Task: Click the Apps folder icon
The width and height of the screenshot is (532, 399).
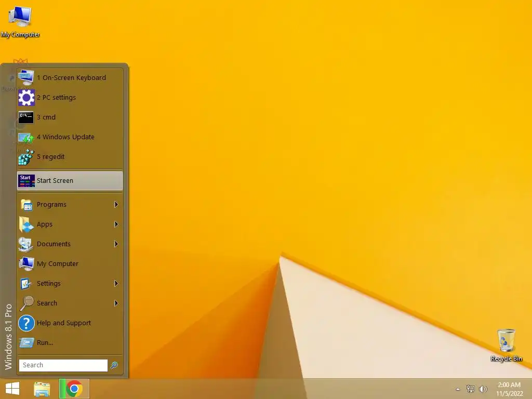Action: click(26, 224)
